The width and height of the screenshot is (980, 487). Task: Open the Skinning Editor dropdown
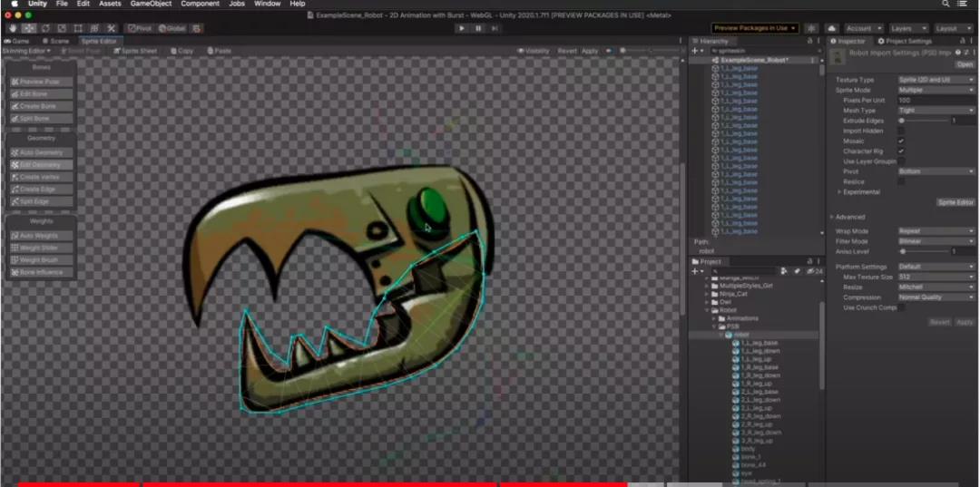[x=26, y=51]
